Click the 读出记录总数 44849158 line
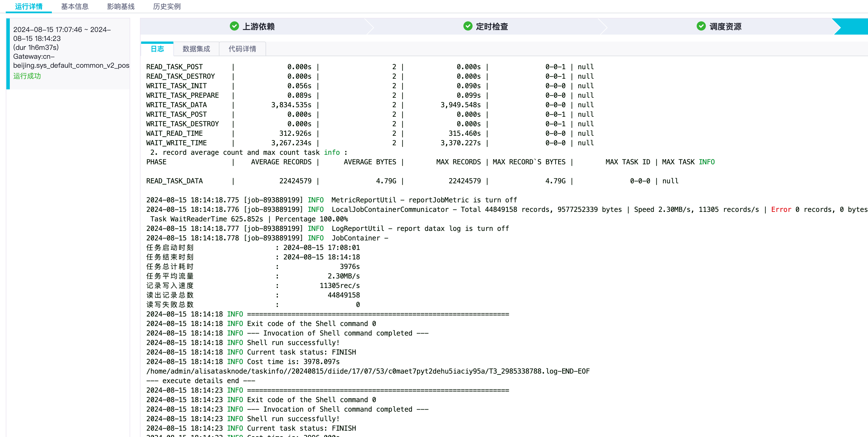Image resolution: width=868 pixels, height=437 pixels. (253, 295)
